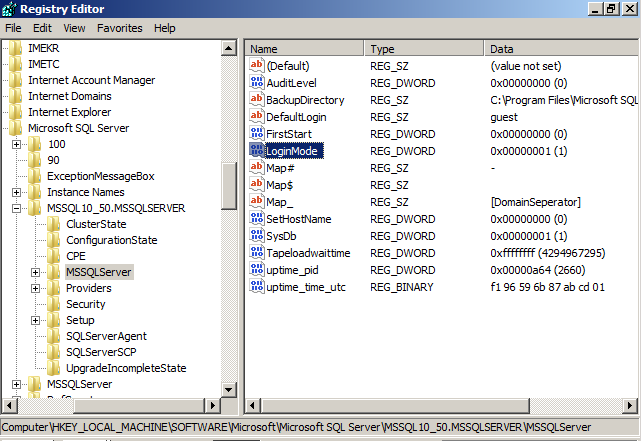The height and width of the screenshot is (441, 641).
Task: Click the DWORD icon beside LoginMode
Action: [257, 150]
